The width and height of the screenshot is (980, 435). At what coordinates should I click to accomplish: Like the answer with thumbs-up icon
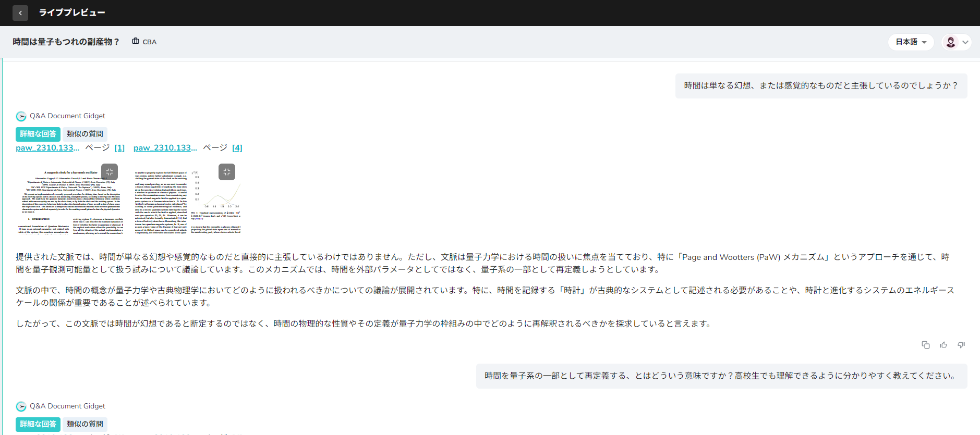click(943, 345)
